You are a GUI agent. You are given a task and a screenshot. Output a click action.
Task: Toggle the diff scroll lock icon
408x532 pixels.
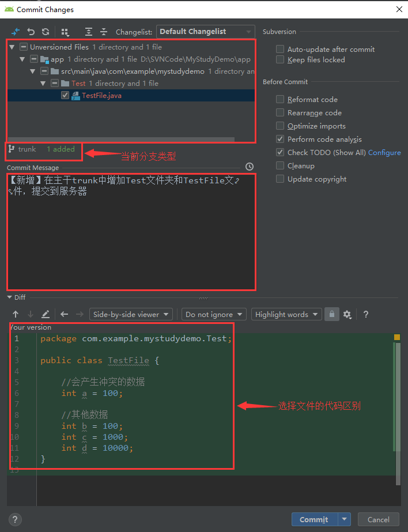tap(332, 314)
